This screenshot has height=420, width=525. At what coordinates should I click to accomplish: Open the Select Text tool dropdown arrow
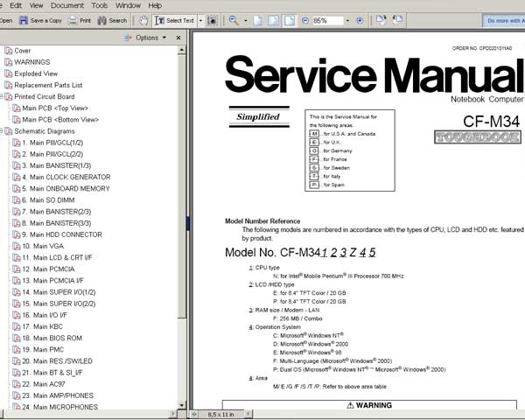coord(200,21)
